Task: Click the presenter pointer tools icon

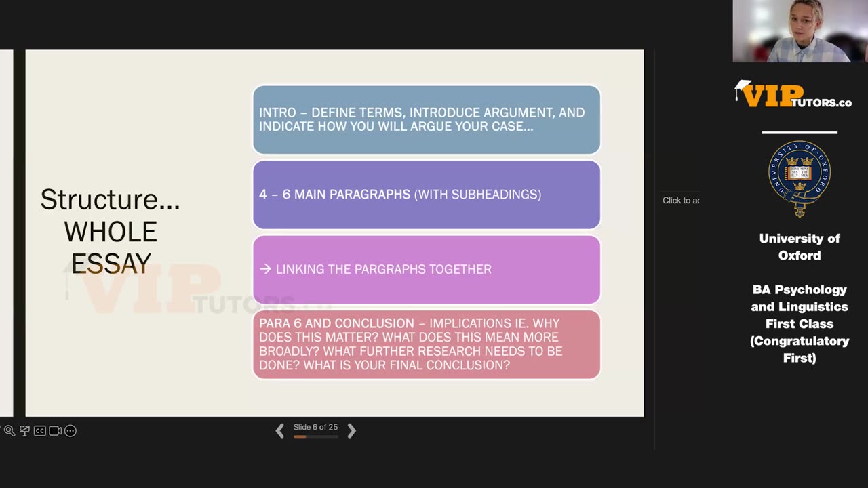Action: point(25,431)
